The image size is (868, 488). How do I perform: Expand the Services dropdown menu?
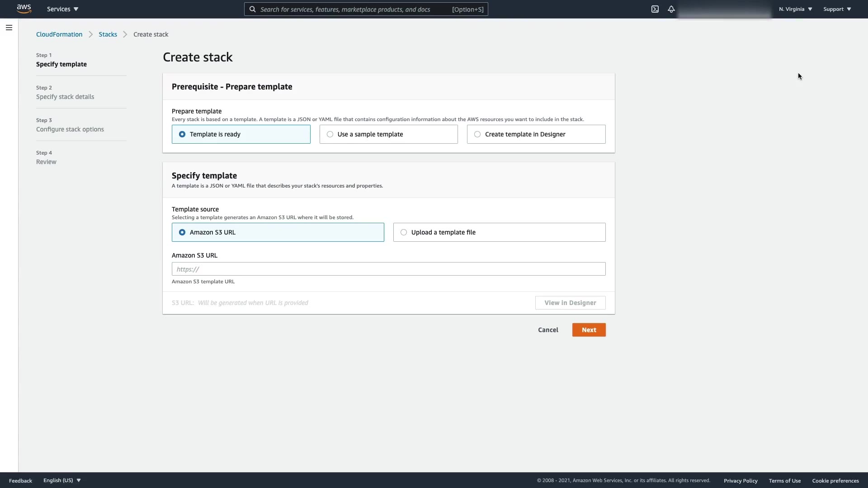pyautogui.click(x=62, y=9)
